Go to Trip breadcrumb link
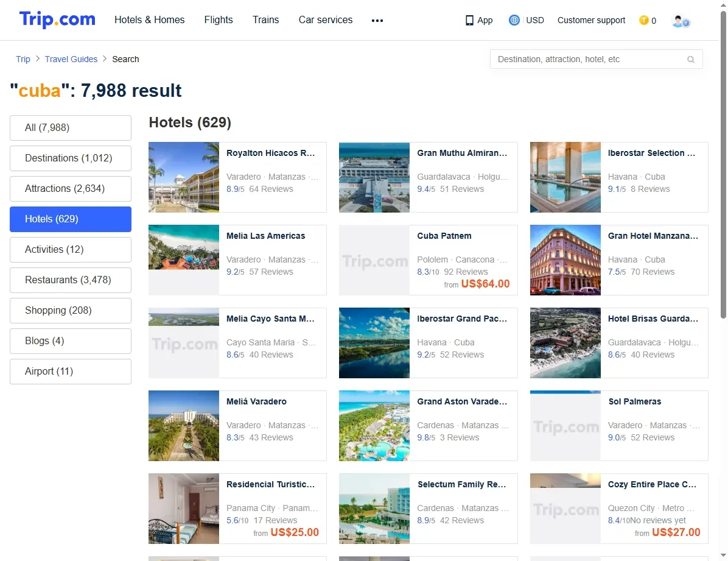This screenshot has height=561, width=728. click(x=23, y=59)
